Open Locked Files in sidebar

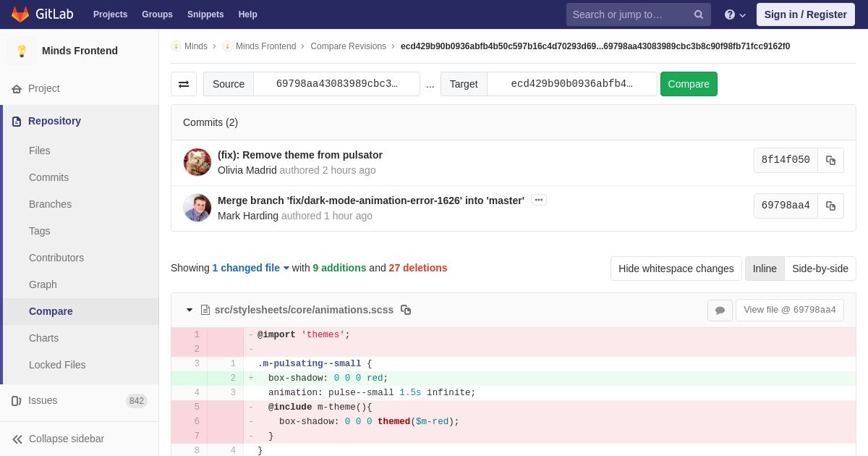(57, 365)
